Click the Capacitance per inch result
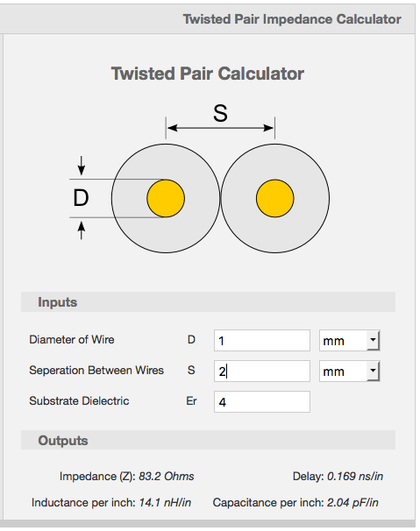 pos(295,503)
